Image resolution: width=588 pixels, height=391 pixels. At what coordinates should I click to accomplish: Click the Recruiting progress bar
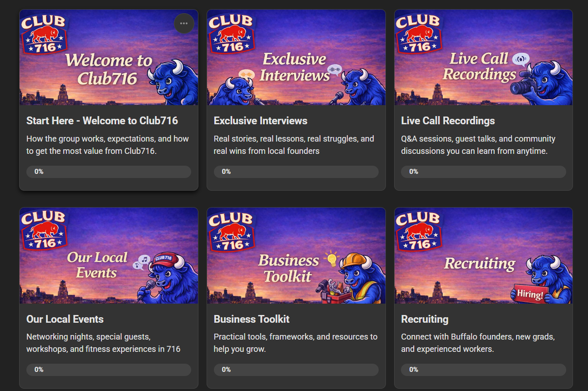[x=483, y=370]
